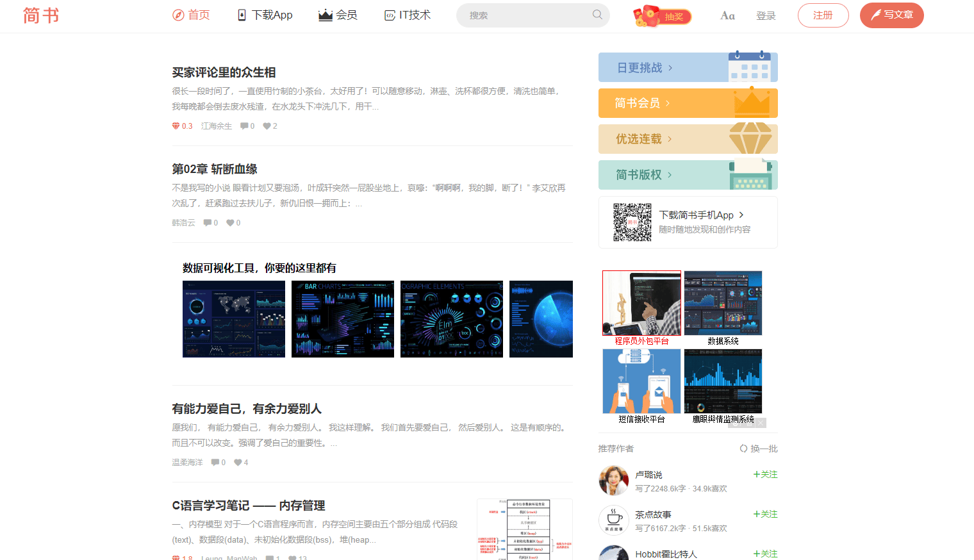Open the 登录 link

click(766, 15)
